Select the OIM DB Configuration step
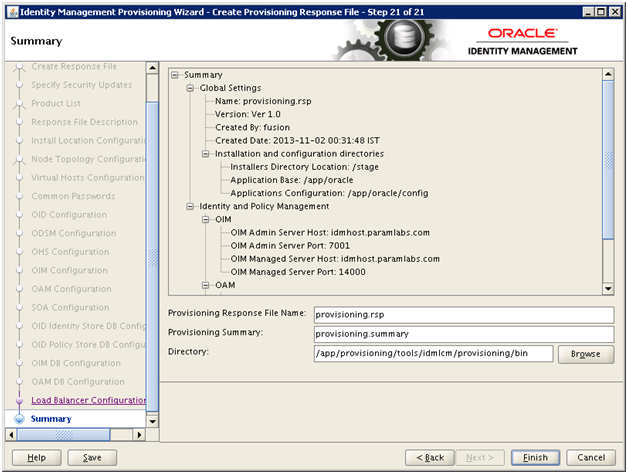The height and width of the screenshot is (474, 628). click(x=76, y=363)
